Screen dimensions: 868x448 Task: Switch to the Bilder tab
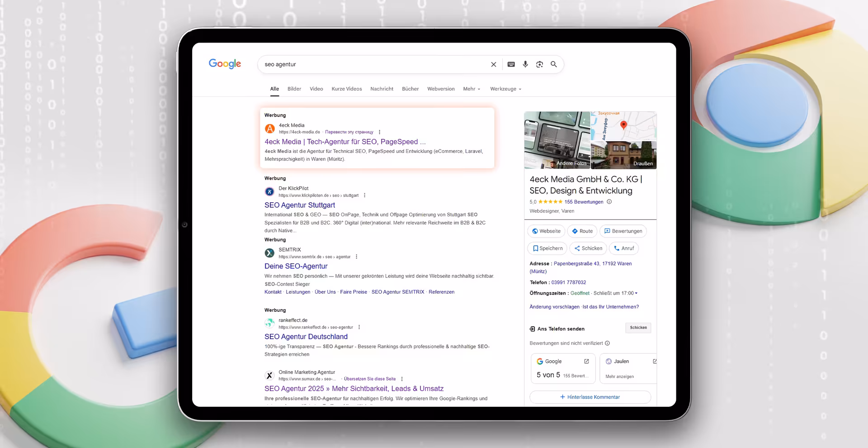294,89
